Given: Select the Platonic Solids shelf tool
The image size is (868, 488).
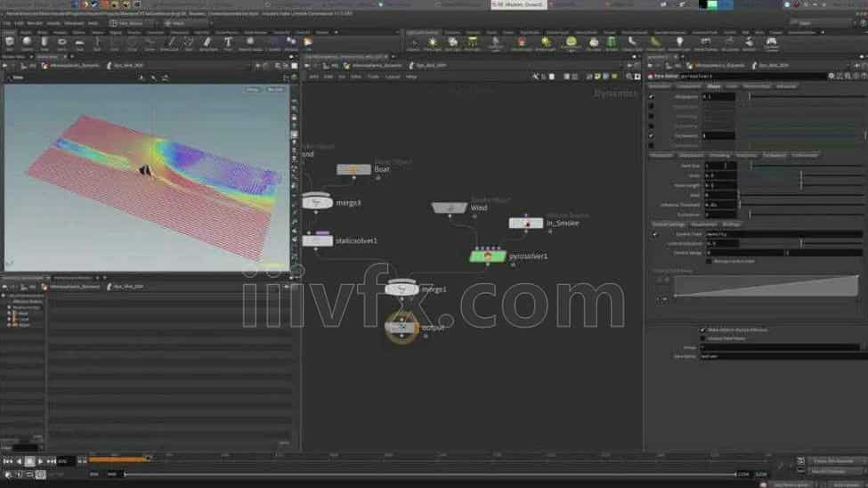Looking at the screenshot, I should [249, 42].
